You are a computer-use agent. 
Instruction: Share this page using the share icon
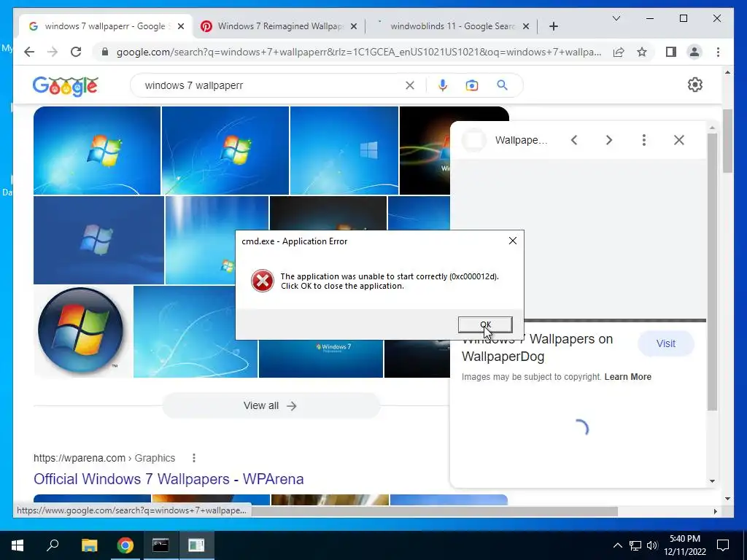tap(619, 52)
